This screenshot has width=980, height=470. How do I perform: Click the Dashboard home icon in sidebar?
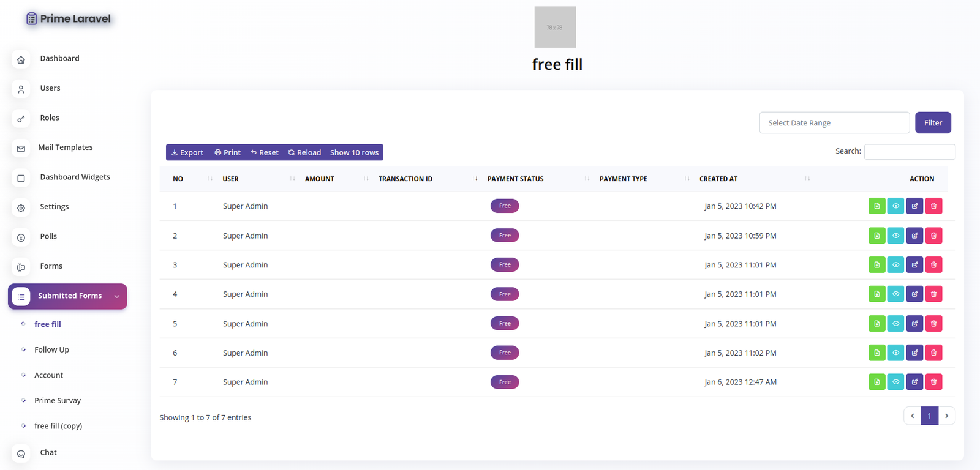[21, 59]
